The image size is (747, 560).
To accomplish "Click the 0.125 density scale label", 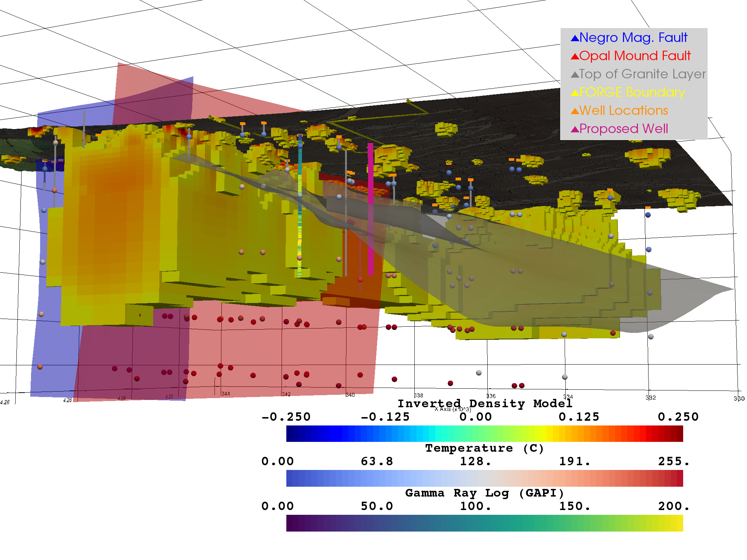I will pos(579,417).
